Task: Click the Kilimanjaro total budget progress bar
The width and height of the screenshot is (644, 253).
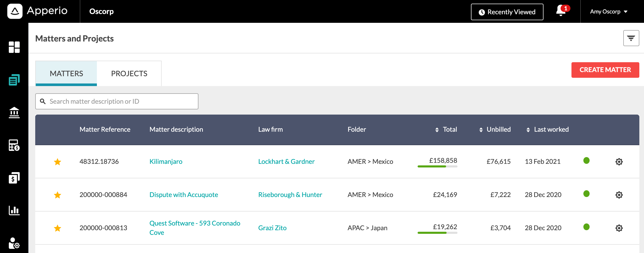Action: coord(437,166)
